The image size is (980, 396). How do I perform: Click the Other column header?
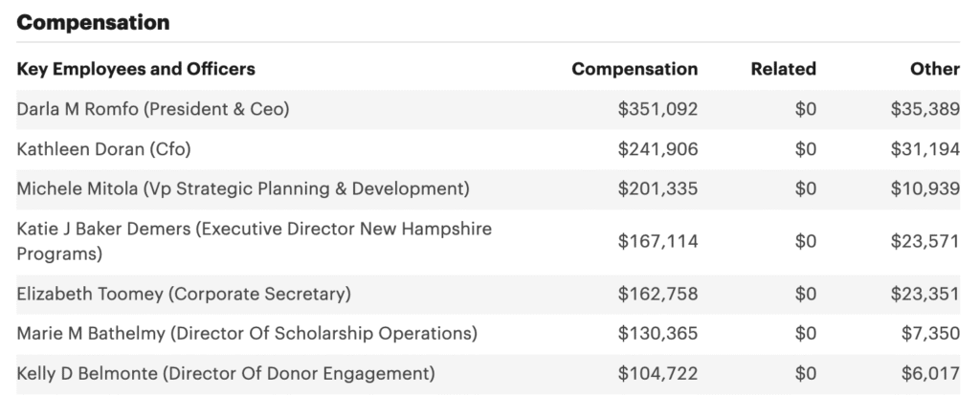(x=935, y=69)
